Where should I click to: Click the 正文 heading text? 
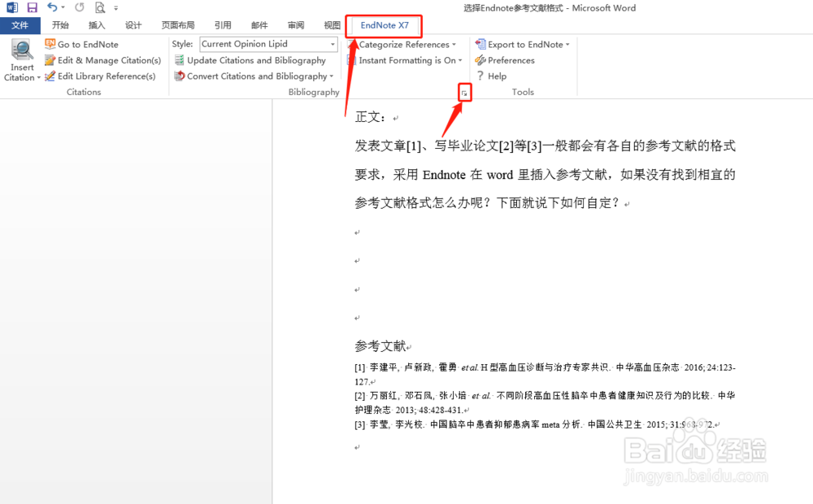coord(370,117)
